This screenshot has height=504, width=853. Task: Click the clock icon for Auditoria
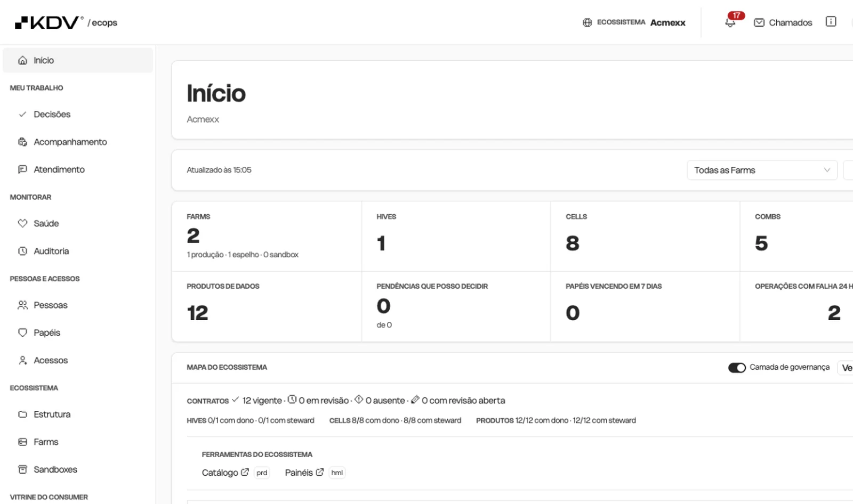(x=22, y=251)
